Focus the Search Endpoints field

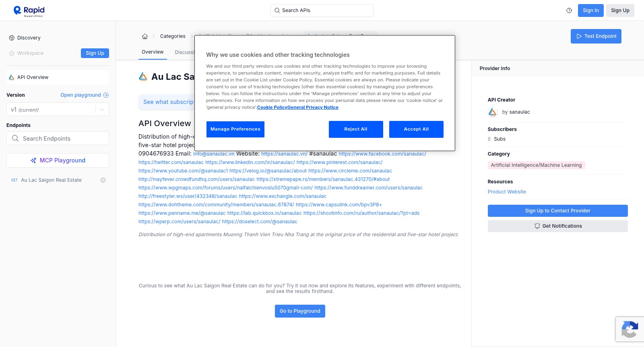tap(58, 138)
